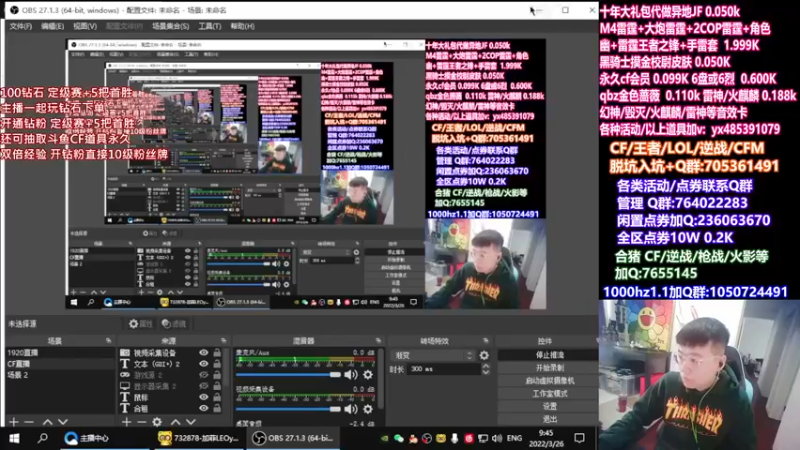Open Windows taskbar search
This screenshot has width=800, height=450.
(43, 438)
